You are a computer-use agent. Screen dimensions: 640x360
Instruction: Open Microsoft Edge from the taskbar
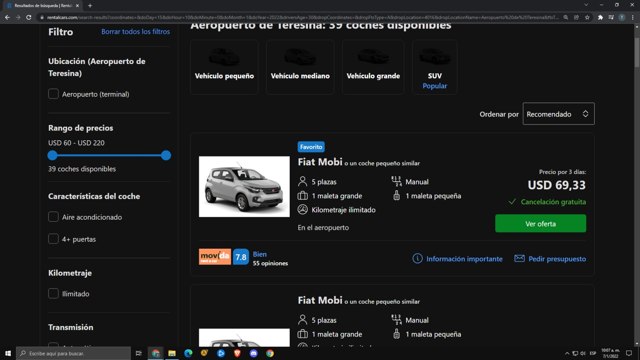188,353
